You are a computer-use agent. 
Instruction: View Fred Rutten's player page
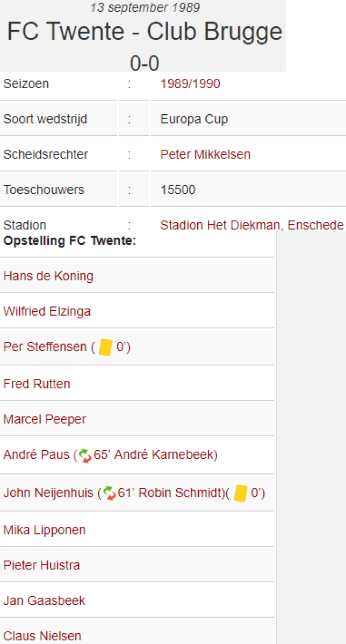(x=37, y=384)
